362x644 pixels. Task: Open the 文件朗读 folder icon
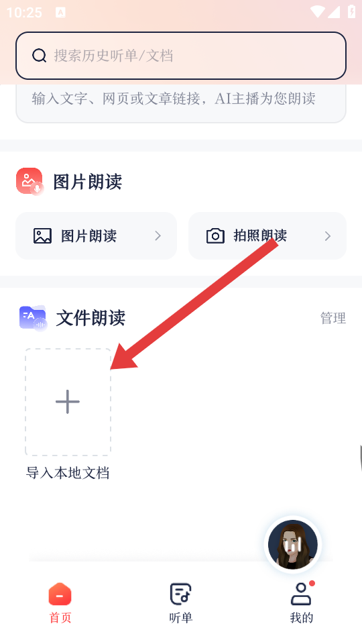coord(34,318)
